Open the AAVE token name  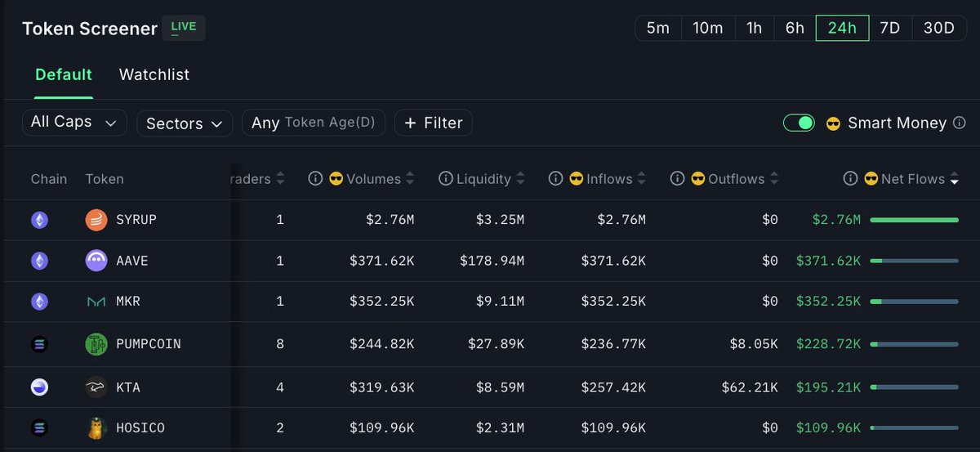click(132, 261)
